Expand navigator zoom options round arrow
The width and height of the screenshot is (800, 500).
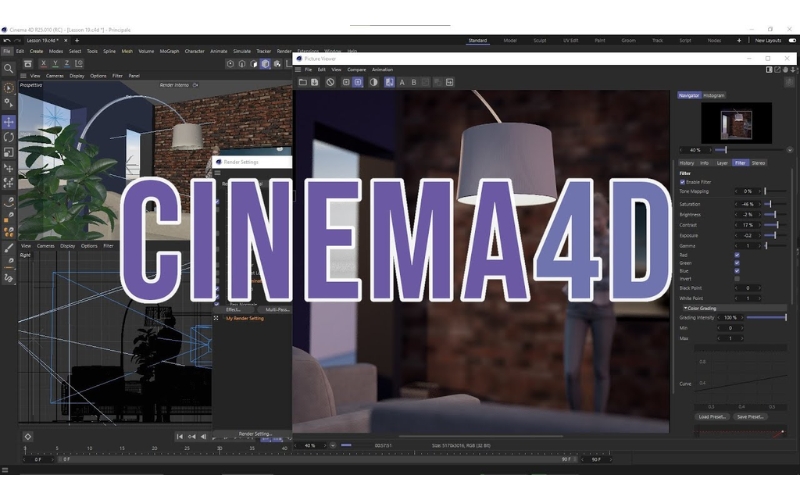[x=790, y=150]
